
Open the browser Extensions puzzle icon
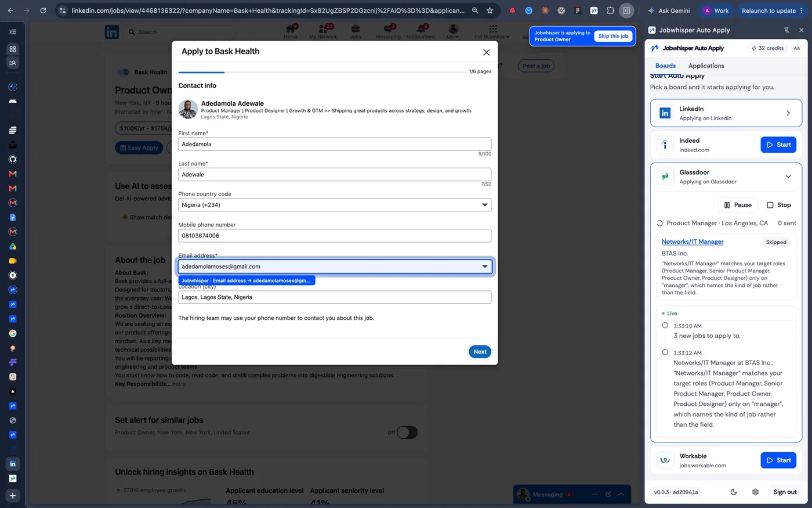point(610,10)
